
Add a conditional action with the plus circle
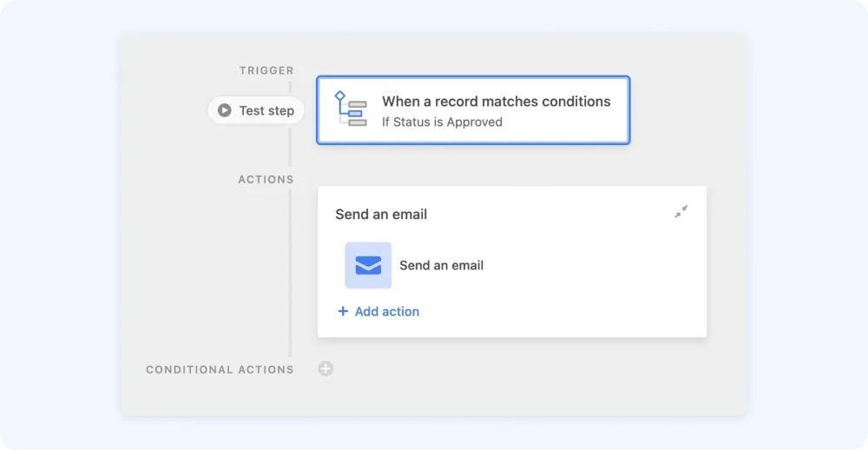pyautogui.click(x=325, y=368)
